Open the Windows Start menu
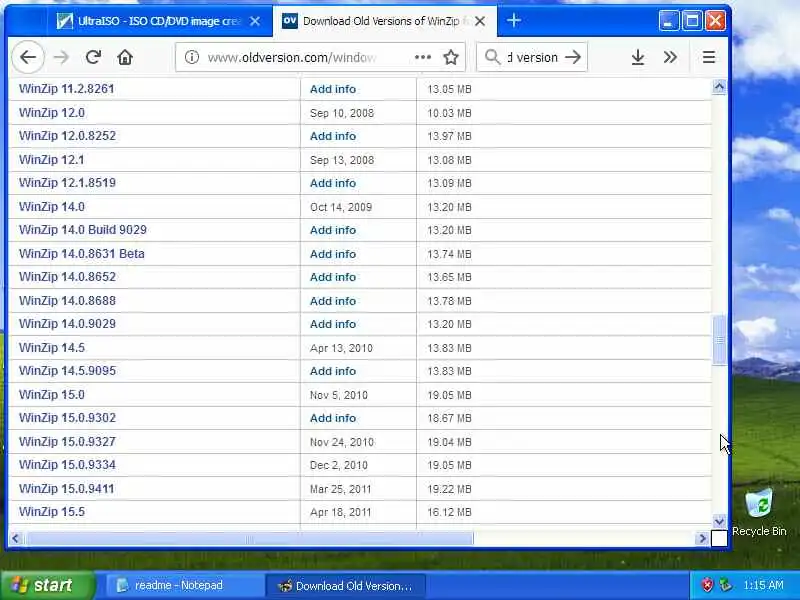Image resolution: width=800 pixels, height=600 pixels. [48, 585]
